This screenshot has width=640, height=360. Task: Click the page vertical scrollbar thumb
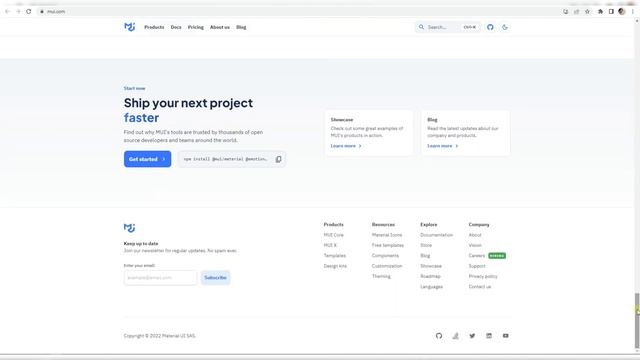(x=637, y=320)
